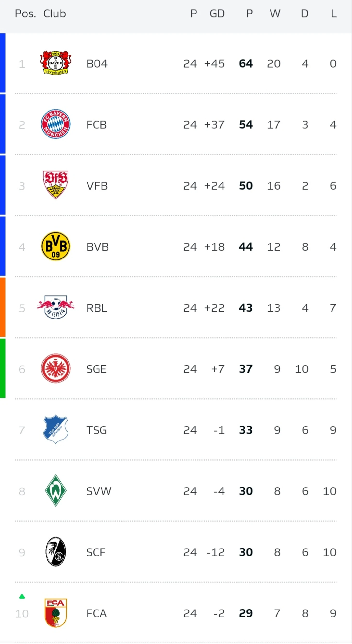Tap the green qualification bar beside SGE
The height and width of the screenshot is (644, 352).
pyautogui.click(x=2, y=368)
